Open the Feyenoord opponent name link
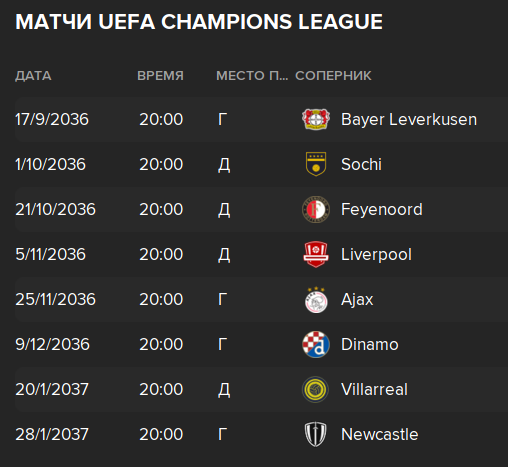Image resolution: width=508 pixels, height=467 pixels. coord(382,209)
